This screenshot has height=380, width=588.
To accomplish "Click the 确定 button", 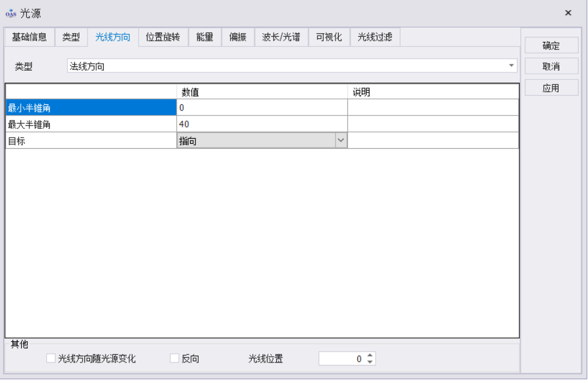I will tap(551, 46).
